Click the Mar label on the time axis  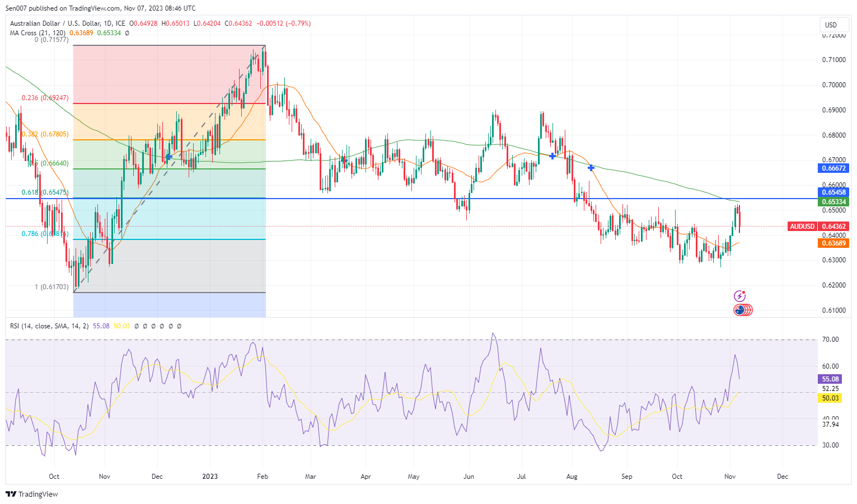(310, 477)
